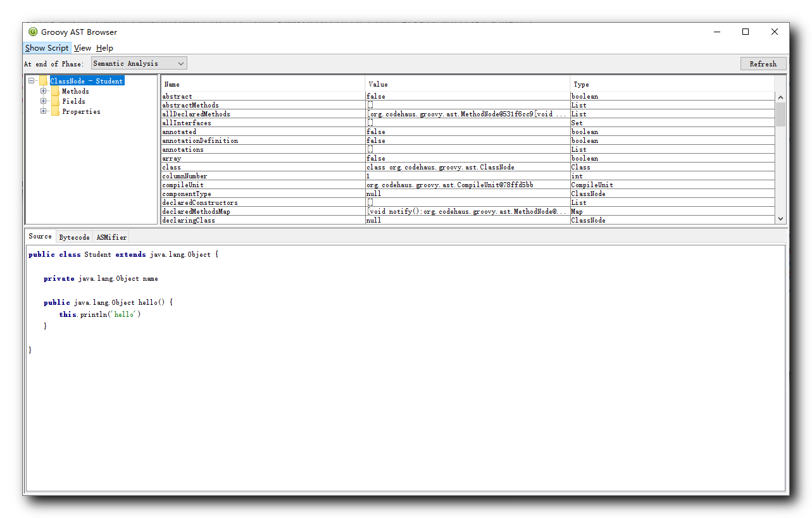This screenshot has width=812, height=518.
Task: Click the Methods folder icon
Action: 55,91
